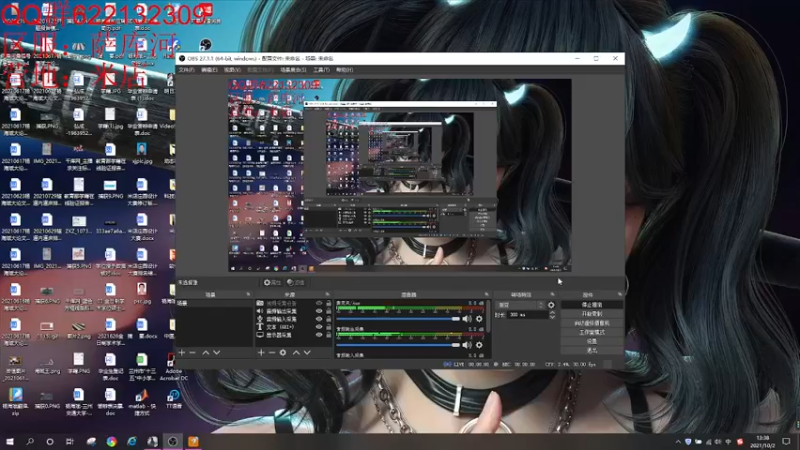The image size is (800, 450).
Task: Click the 设置 settings button
Action: [592, 341]
